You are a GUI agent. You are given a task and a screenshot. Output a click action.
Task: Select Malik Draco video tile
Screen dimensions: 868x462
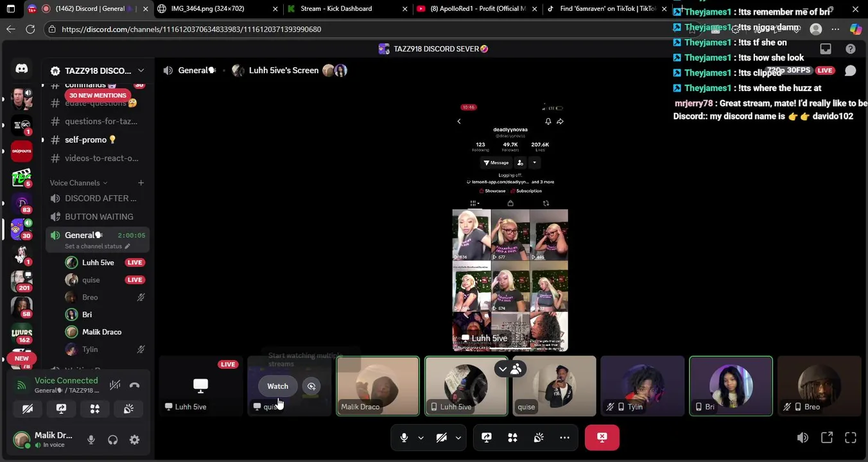click(378, 386)
